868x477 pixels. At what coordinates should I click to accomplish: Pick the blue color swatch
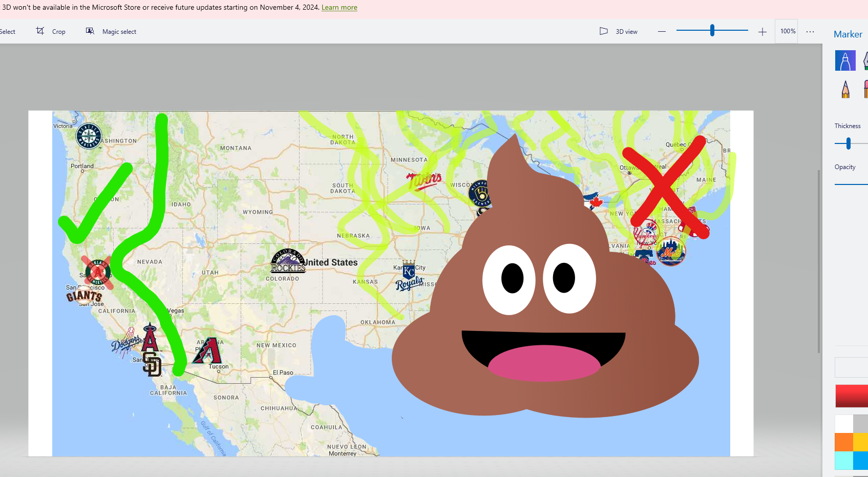(x=861, y=461)
